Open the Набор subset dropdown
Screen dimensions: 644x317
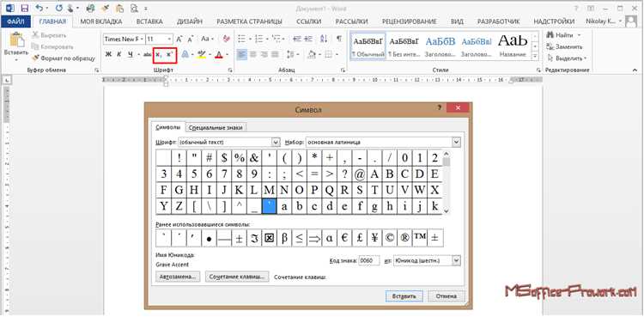point(456,143)
